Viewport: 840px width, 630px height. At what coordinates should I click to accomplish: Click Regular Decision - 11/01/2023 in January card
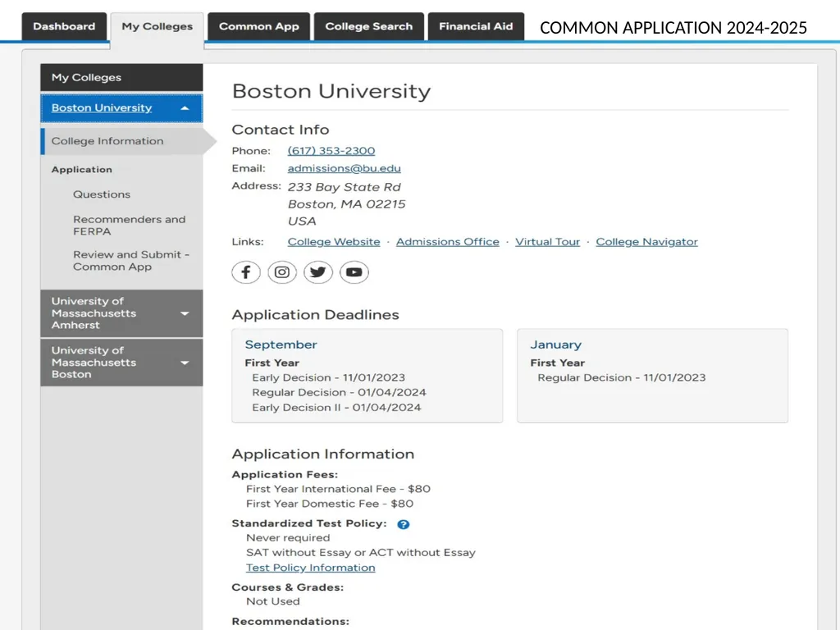tap(622, 377)
